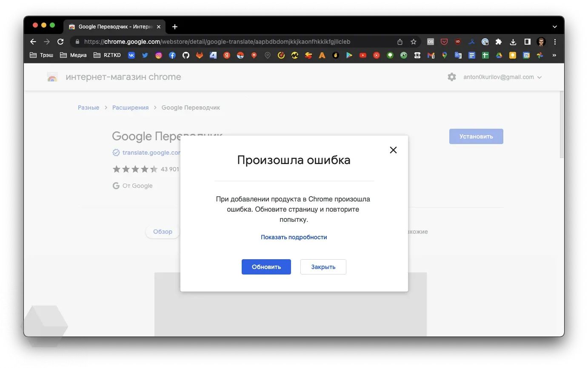Open the Расширения breadcrumb link

tap(131, 108)
